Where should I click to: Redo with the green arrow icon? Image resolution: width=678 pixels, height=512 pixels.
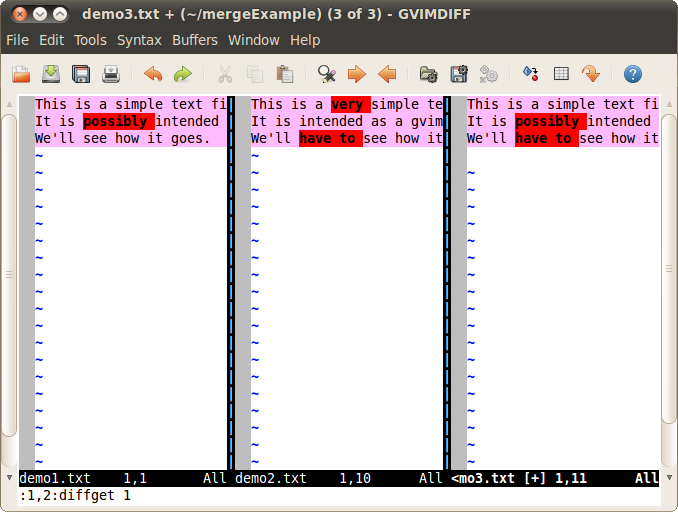coord(183,74)
